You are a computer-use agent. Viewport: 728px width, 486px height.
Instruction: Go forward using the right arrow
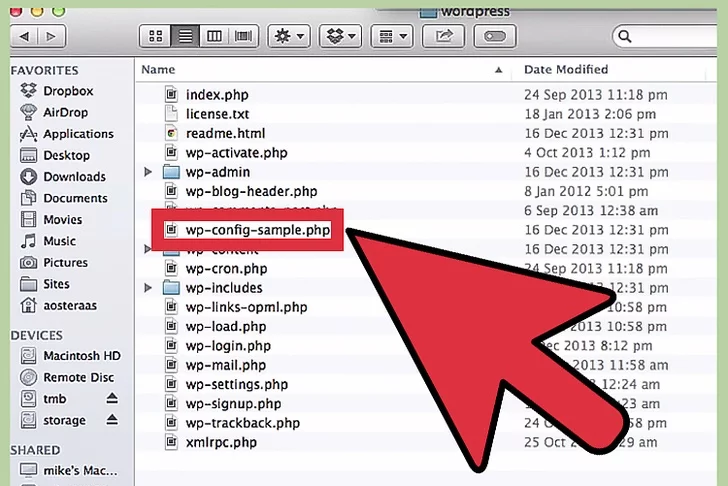51,36
